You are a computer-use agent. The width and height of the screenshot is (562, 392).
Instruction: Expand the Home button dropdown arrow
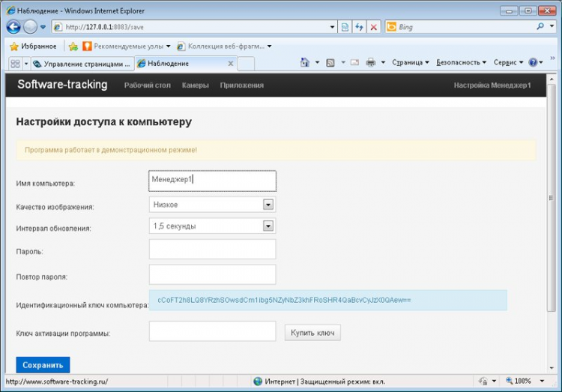coord(317,62)
